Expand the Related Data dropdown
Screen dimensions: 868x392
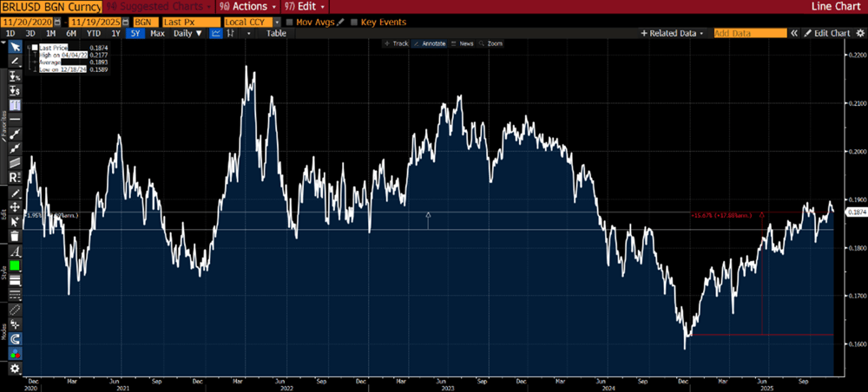[673, 33]
